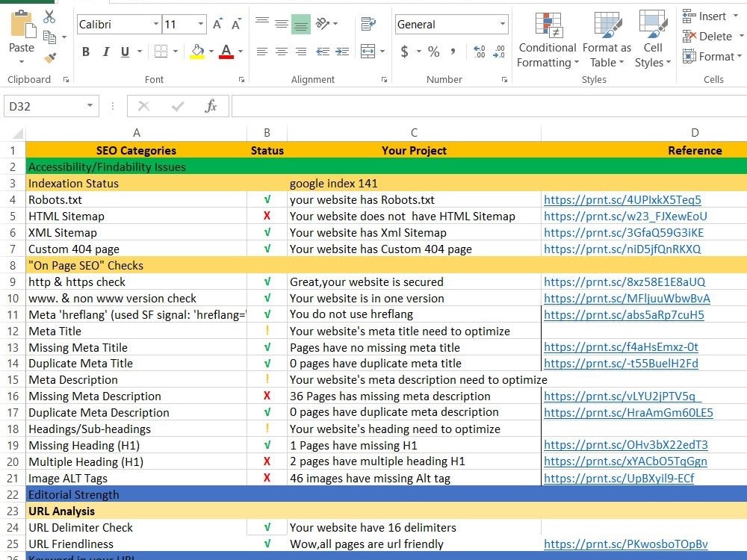Image resolution: width=747 pixels, height=560 pixels.
Task: Increase font size with larger A icon
Action: (217, 24)
